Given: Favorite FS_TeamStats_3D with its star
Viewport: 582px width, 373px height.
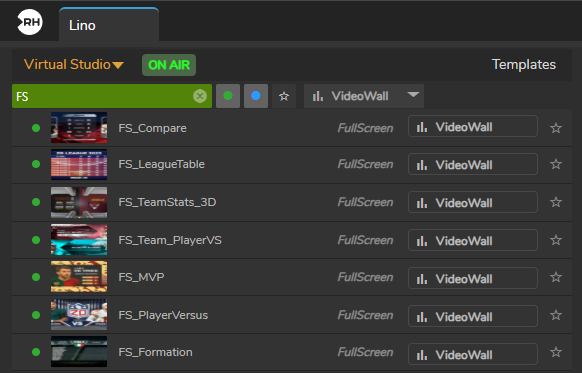Looking at the screenshot, I should pyautogui.click(x=556, y=202).
